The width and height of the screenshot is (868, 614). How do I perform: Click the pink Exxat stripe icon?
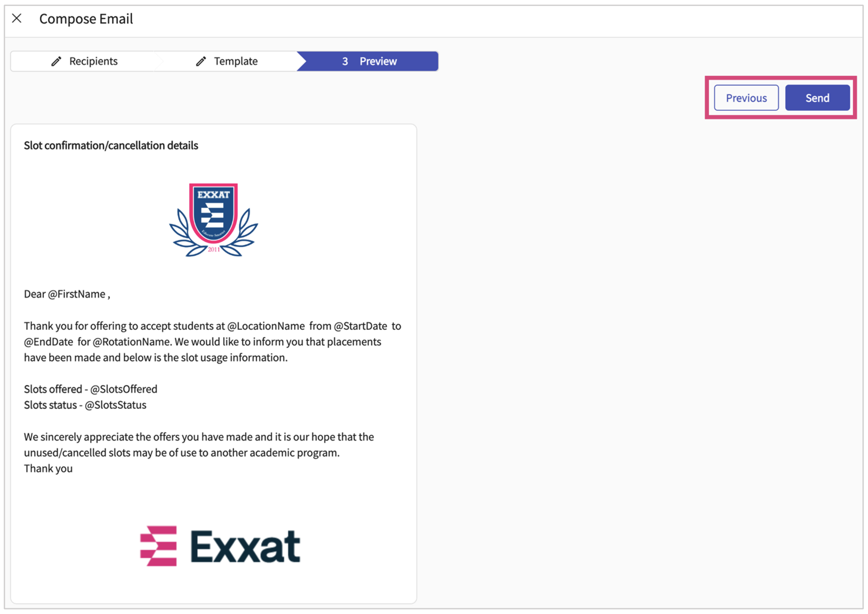click(158, 546)
